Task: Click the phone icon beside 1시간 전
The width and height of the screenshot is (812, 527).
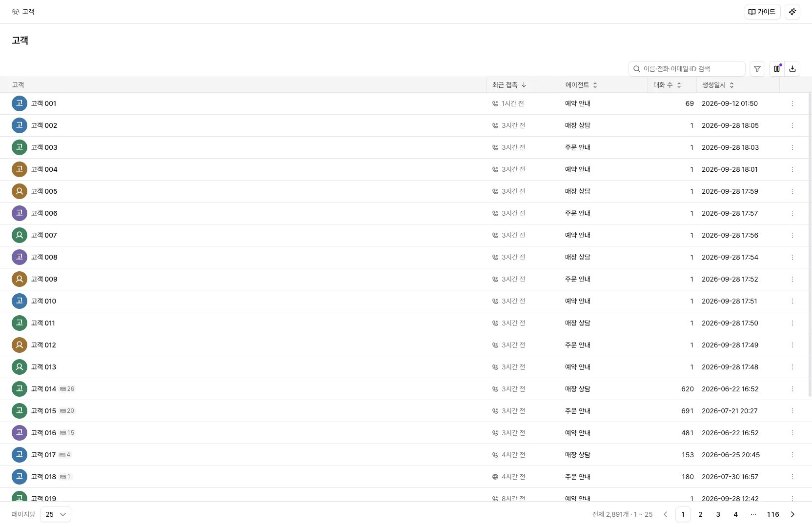Action: 495,103
